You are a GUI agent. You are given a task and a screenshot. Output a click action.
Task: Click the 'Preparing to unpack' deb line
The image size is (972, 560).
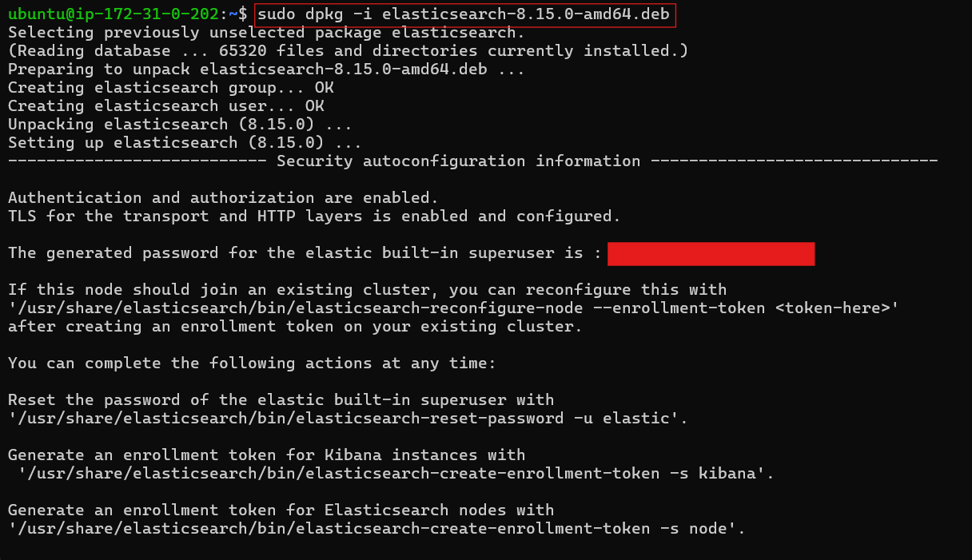pyautogui.click(x=266, y=69)
